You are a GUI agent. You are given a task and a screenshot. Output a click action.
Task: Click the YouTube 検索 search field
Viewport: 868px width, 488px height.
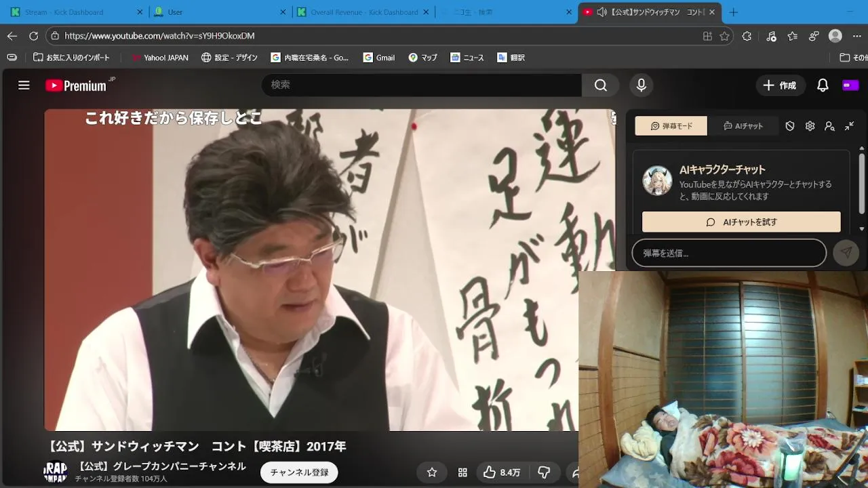[422, 85]
